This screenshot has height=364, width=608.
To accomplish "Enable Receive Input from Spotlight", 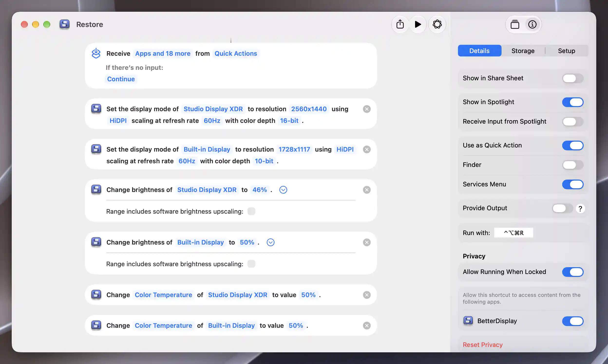I will coord(573,121).
